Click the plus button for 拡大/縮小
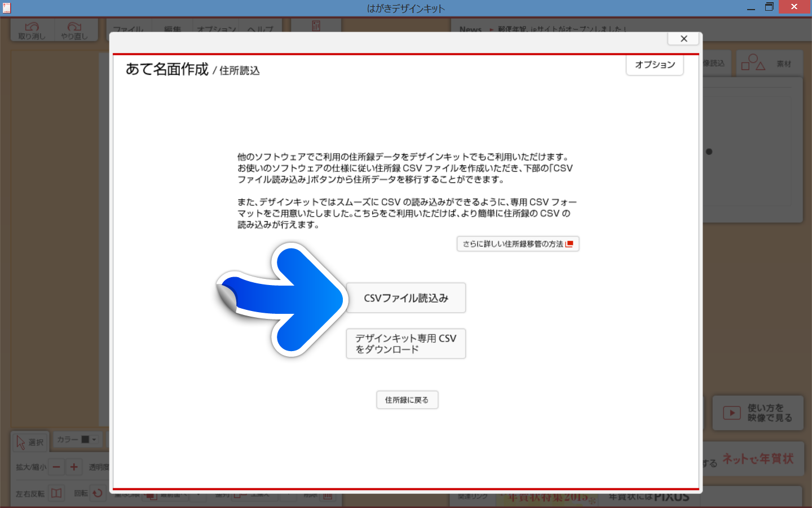Screen dimensions: 812x508 (x=74, y=467)
